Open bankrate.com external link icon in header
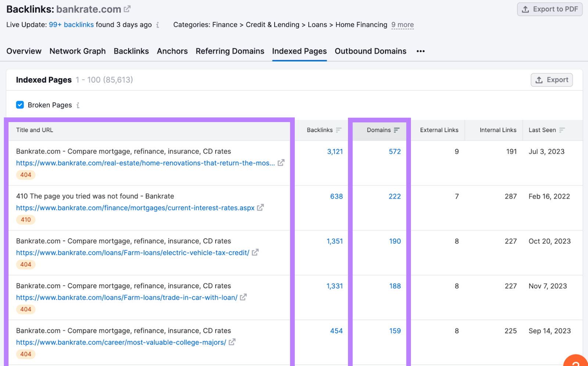This screenshot has height=366, width=588. click(127, 9)
